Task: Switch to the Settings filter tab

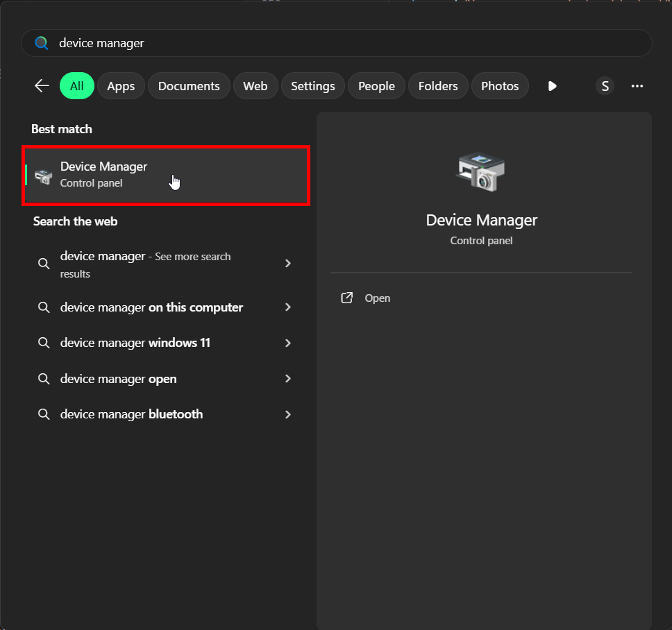Action: pyautogui.click(x=313, y=85)
